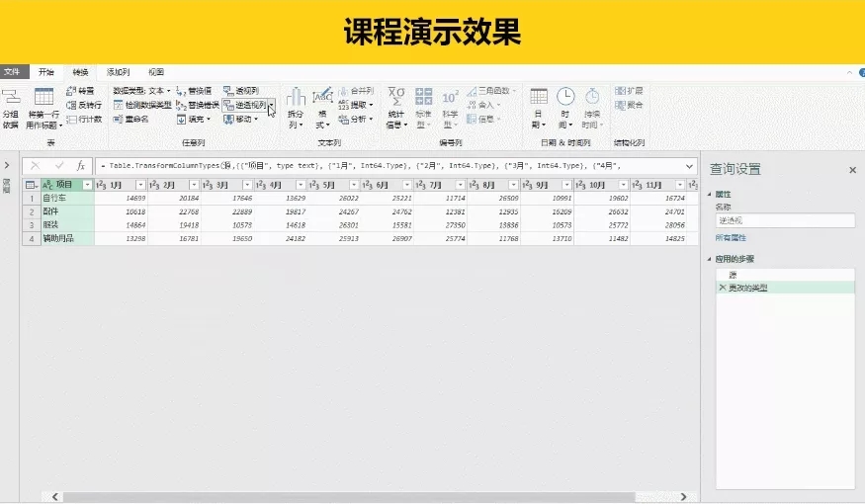This screenshot has height=504, width=865.
Task: Click the query name input field
Action: pos(785,220)
